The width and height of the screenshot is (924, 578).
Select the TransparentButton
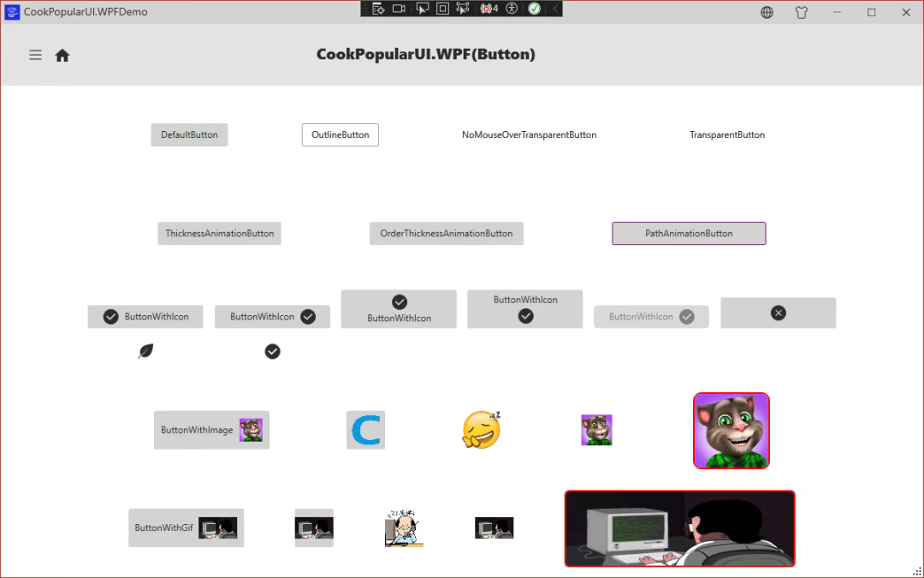tap(727, 135)
